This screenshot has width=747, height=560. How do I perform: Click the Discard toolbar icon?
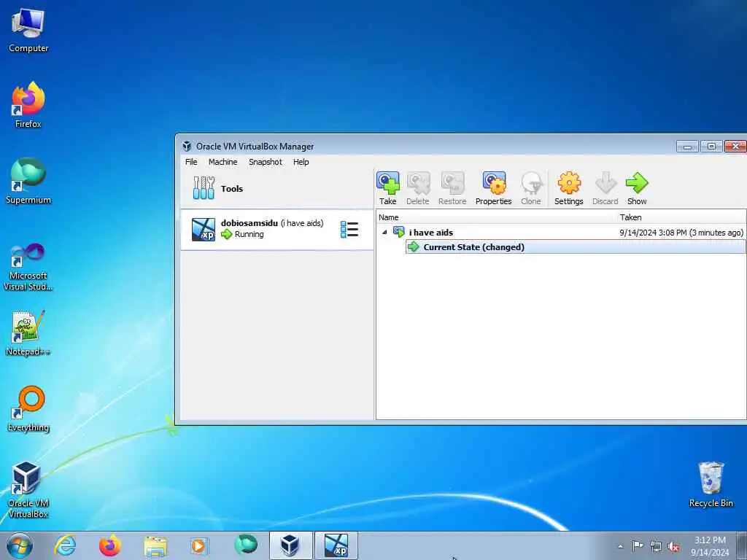click(605, 189)
